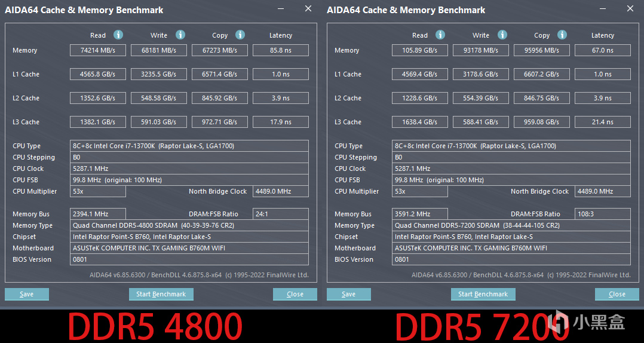Click L1 Cache copy 6571.4 GB/s
This screenshot has height=343, width=644.
coord(220,74)
